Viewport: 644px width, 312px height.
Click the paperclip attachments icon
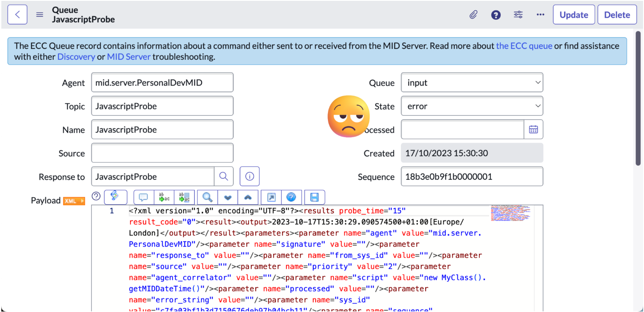click(473, 15)
